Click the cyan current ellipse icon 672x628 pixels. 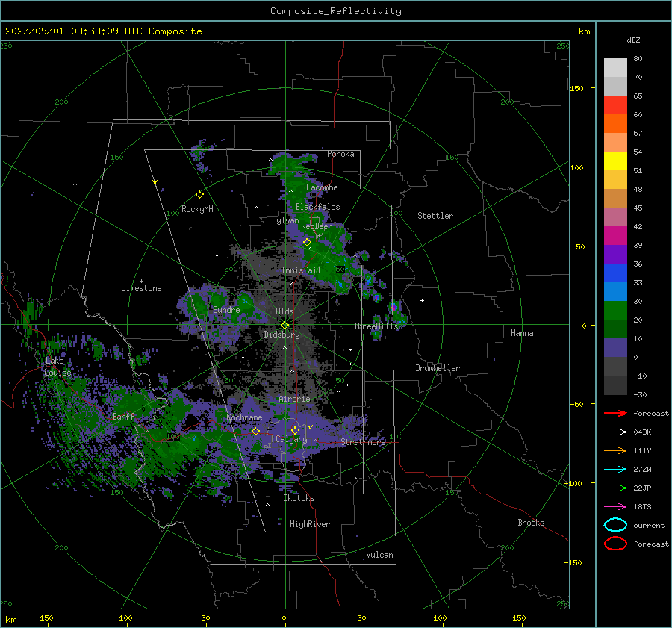tap(615, 525)
